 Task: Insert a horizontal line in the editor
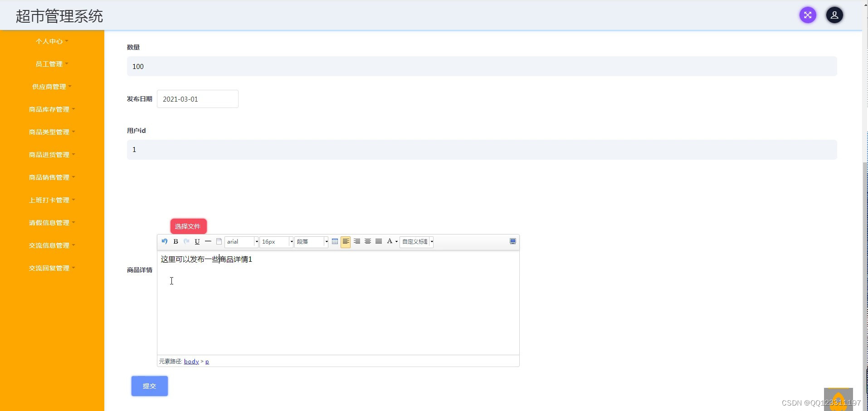coord(208,241)
